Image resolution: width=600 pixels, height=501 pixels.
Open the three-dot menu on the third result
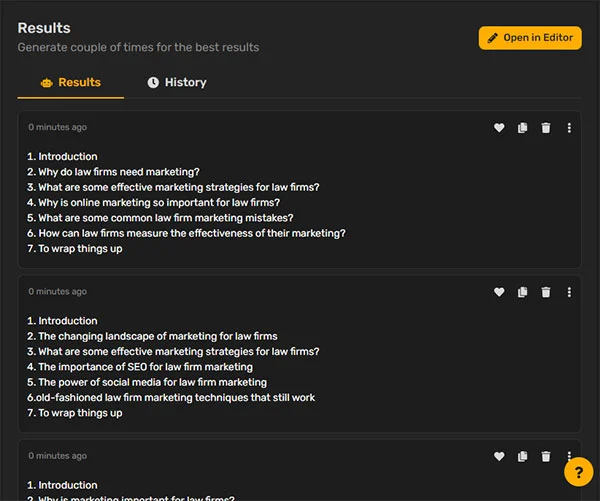[x=569, y=455]
